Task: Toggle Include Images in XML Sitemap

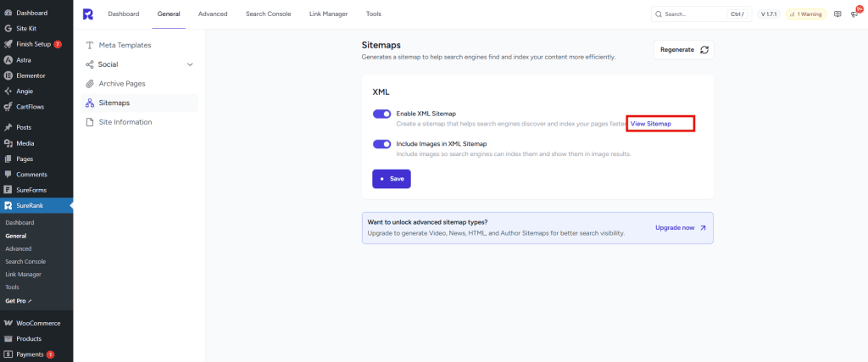Action: point(382,144)
